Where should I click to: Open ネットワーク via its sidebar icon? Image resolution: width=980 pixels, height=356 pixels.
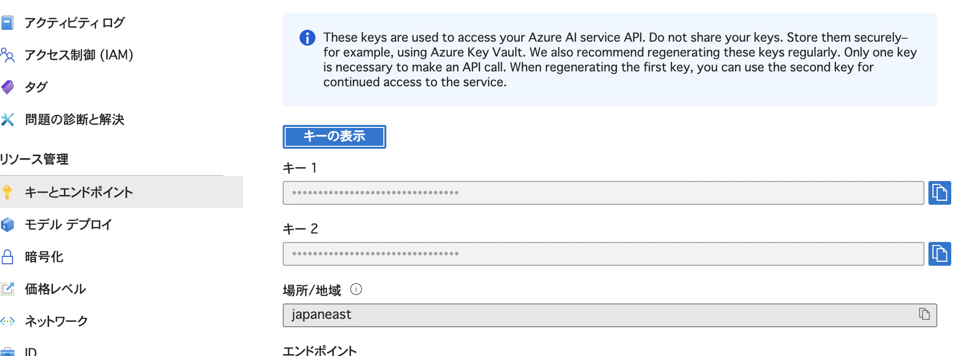(8, 321)
